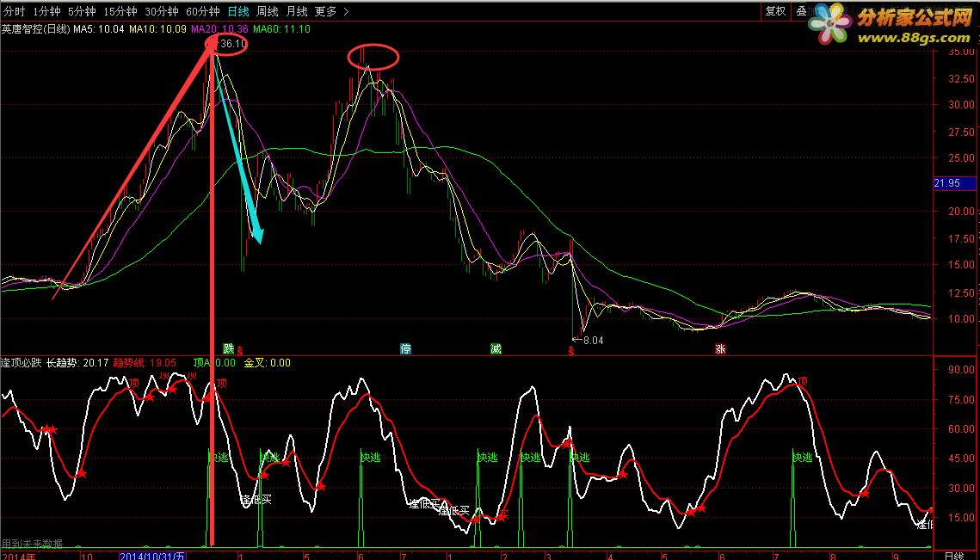Screen dimensions: 980x560
Task: Click the green 顶A: 0.00 value
Action: click(x=214, y=362)
